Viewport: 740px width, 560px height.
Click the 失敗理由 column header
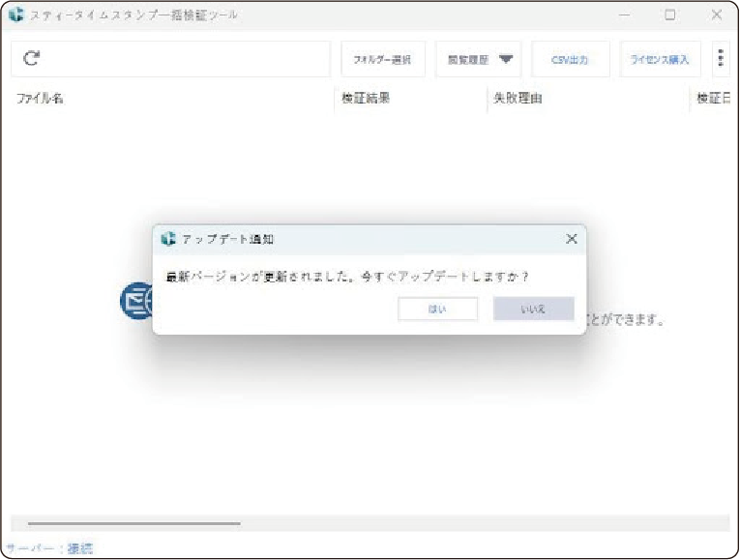pos(518,99)
